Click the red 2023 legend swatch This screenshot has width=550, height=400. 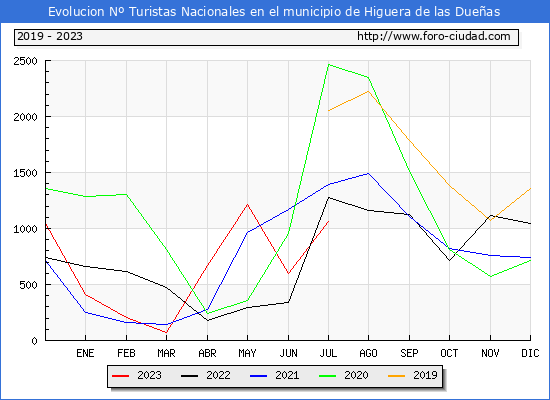click(x=120, y=376)
